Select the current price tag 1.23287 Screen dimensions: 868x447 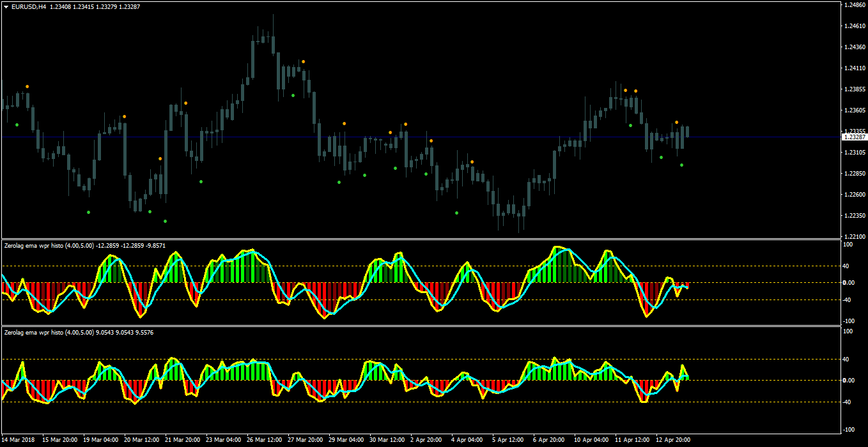click(x=855, y=137)
